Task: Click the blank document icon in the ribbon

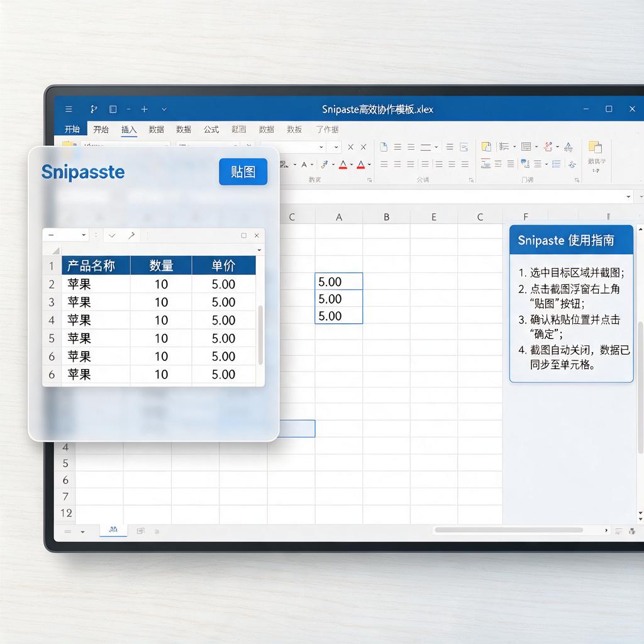Action: click(x=384, y=147)
